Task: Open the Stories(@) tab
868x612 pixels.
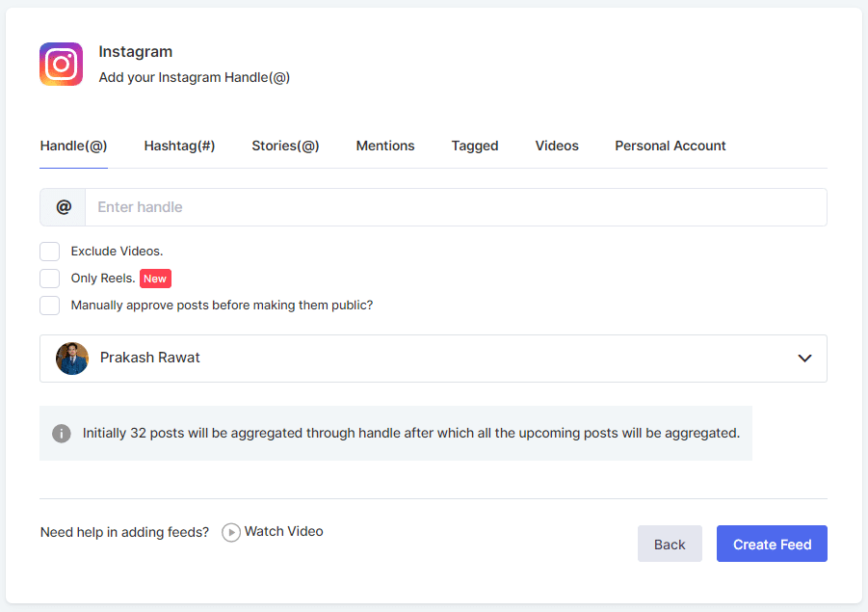Action: pyautogui.click(x=285, y=146)
